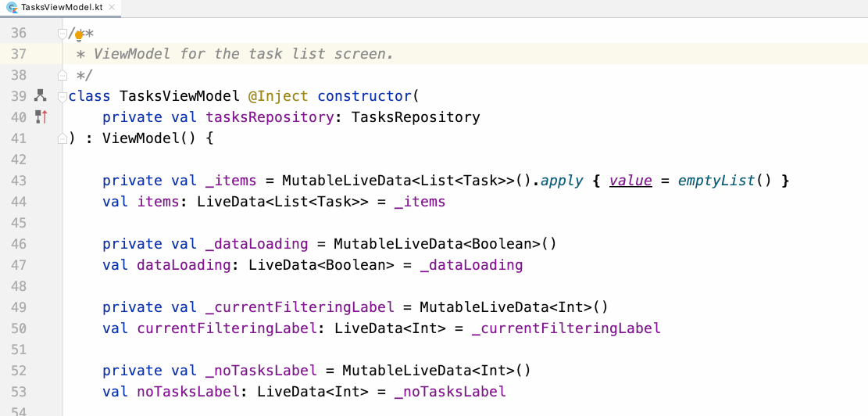Click the fold end marker on line 38
The height and width of the screenshot is (416, 868).
click(62, 75)
